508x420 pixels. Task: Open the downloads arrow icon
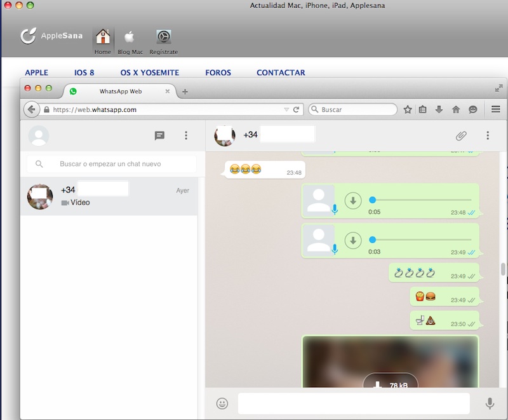click(x=439, y=109)
